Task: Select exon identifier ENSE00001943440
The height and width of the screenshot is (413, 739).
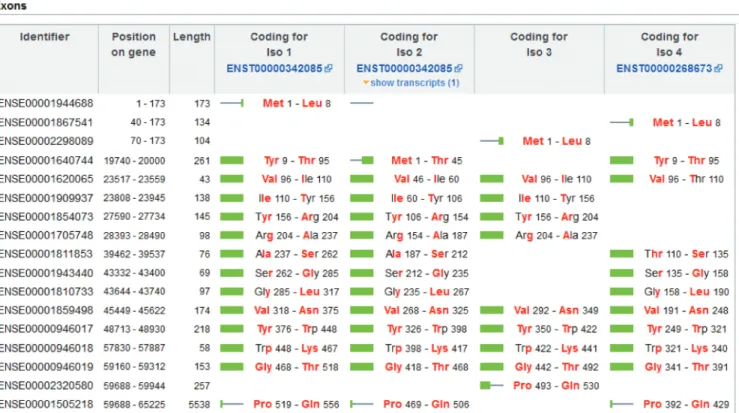Action: tap(46, 273)
